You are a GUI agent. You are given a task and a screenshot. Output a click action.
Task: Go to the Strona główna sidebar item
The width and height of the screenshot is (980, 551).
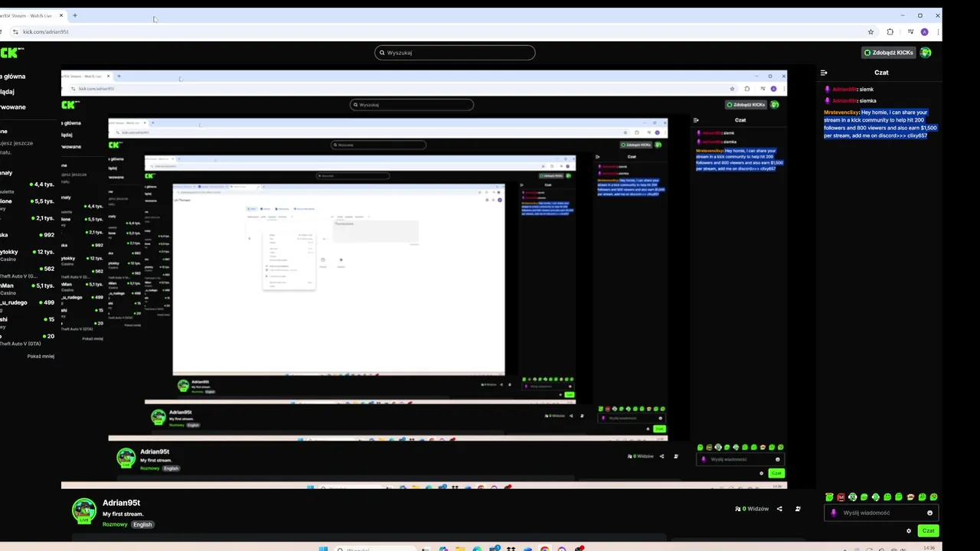[x=13, y=77]
